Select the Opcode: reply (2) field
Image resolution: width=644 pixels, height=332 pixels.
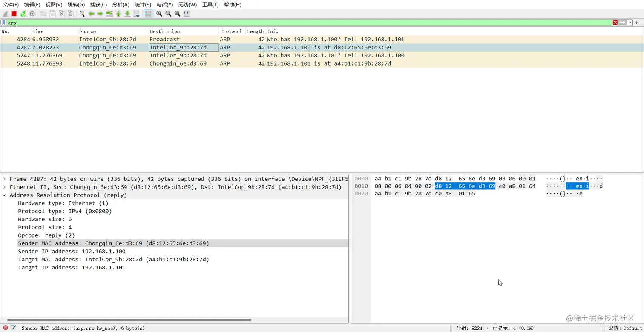(46, 235)
